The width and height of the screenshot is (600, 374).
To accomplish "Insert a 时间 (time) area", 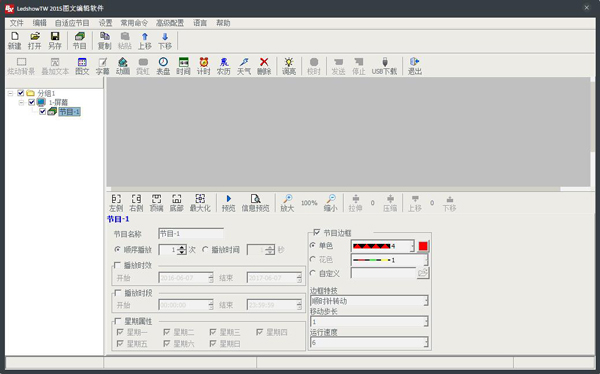I will pos(183,66).
